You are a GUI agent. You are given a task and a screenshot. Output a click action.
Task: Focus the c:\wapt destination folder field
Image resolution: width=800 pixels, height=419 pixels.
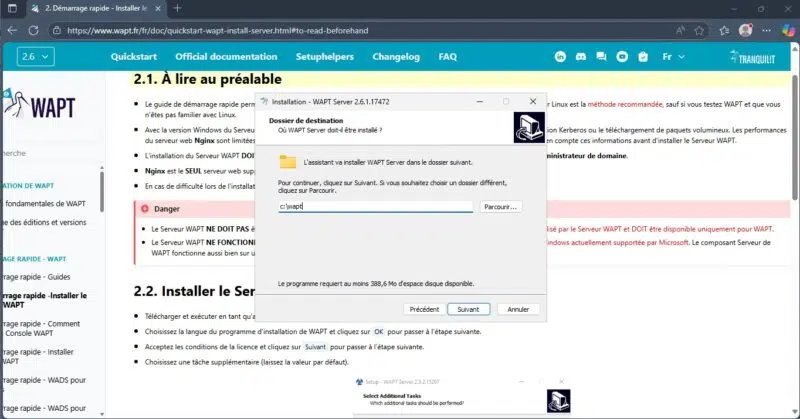[376, 207]
